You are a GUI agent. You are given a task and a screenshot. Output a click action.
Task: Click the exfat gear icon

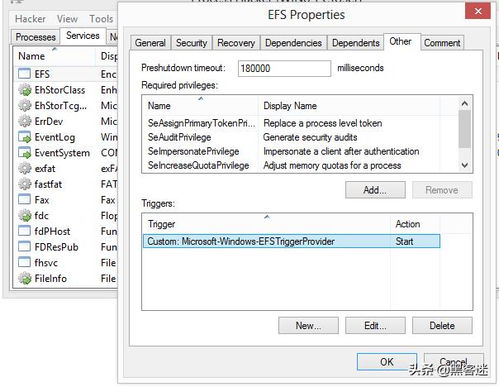pyautogui.click(x=25, y=168)
